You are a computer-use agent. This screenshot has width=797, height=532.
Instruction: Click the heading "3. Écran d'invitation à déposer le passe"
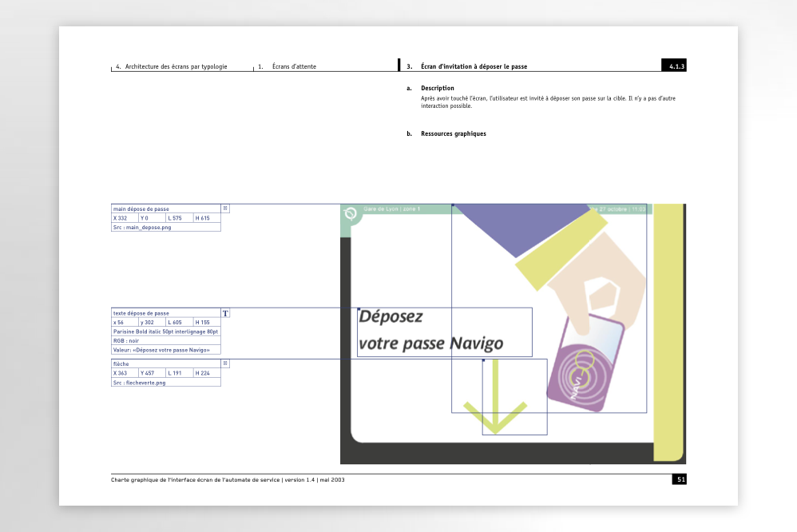pyautogui.click(x=466, y=66)
